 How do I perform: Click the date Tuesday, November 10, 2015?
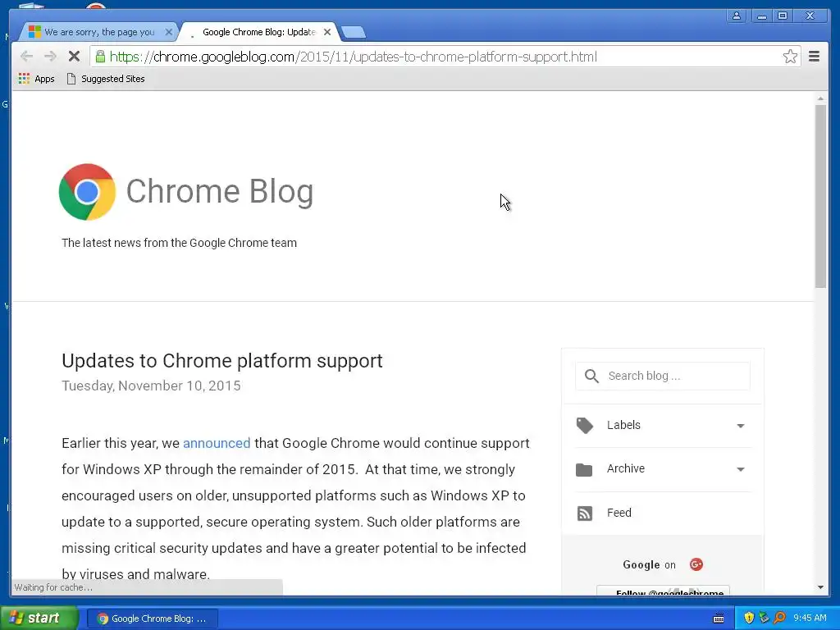(x=151, y=386)
